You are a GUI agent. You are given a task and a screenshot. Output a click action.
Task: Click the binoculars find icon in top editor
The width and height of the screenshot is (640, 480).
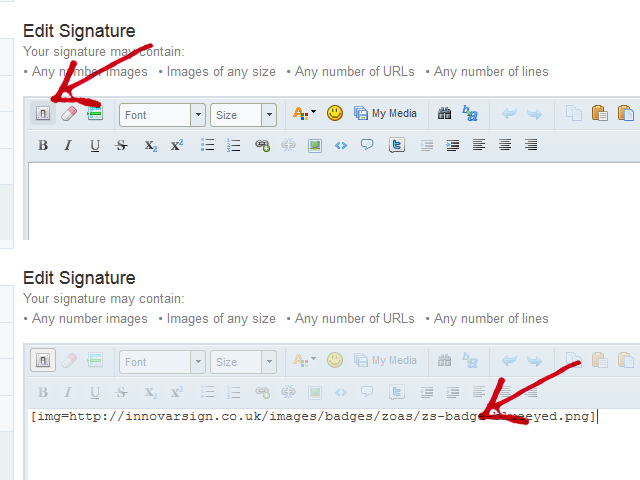(x=444, y=114)
